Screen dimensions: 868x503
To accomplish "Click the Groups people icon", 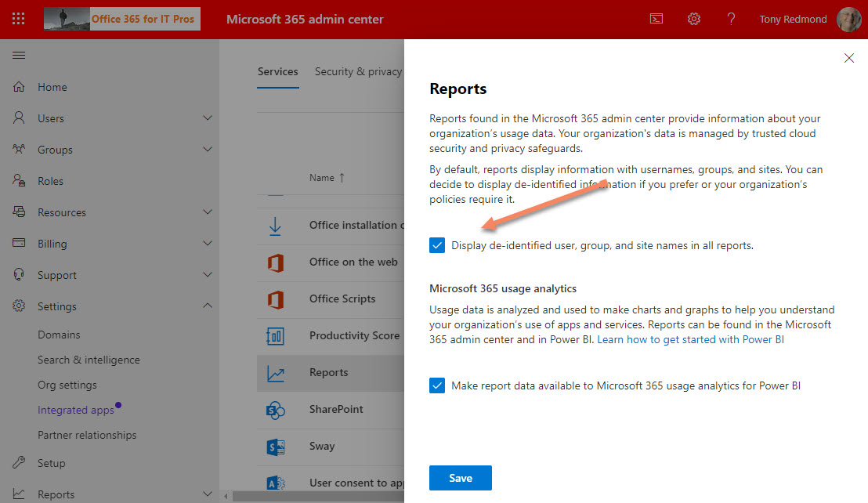I will tap(19, 150).
